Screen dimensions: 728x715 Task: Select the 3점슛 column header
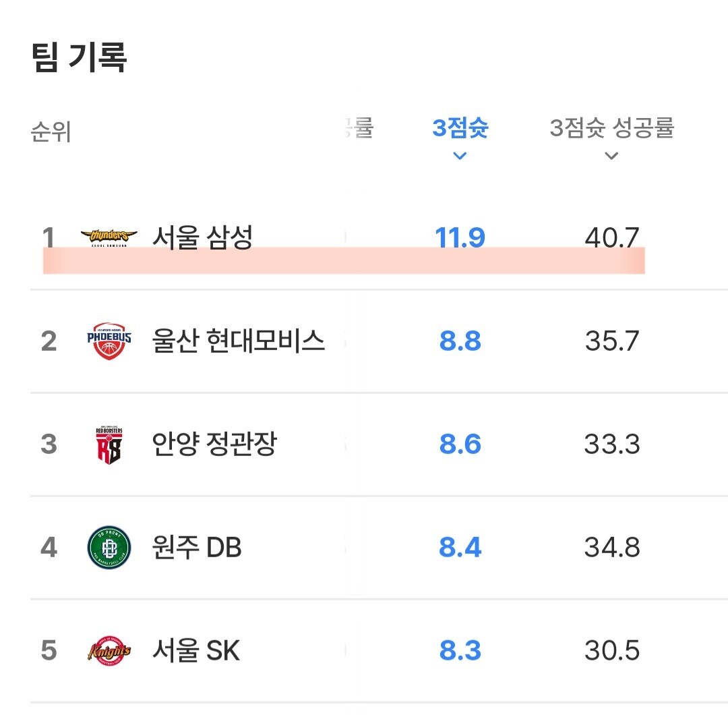(460, 127)
